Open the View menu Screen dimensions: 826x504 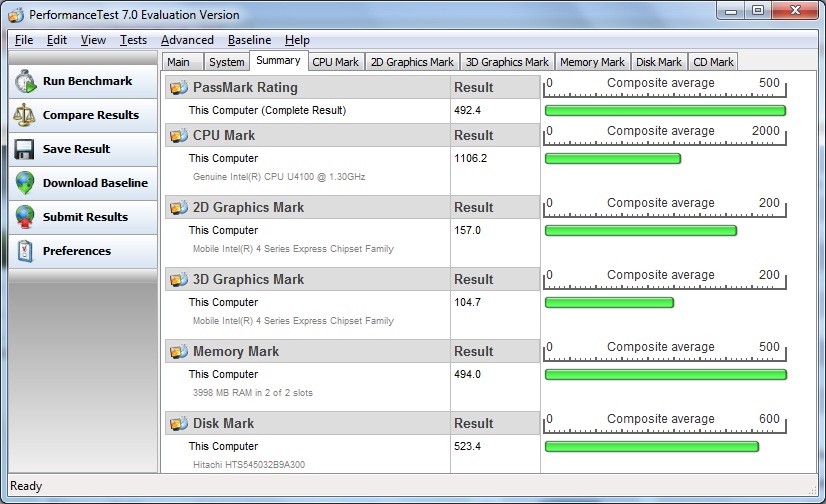93,40
